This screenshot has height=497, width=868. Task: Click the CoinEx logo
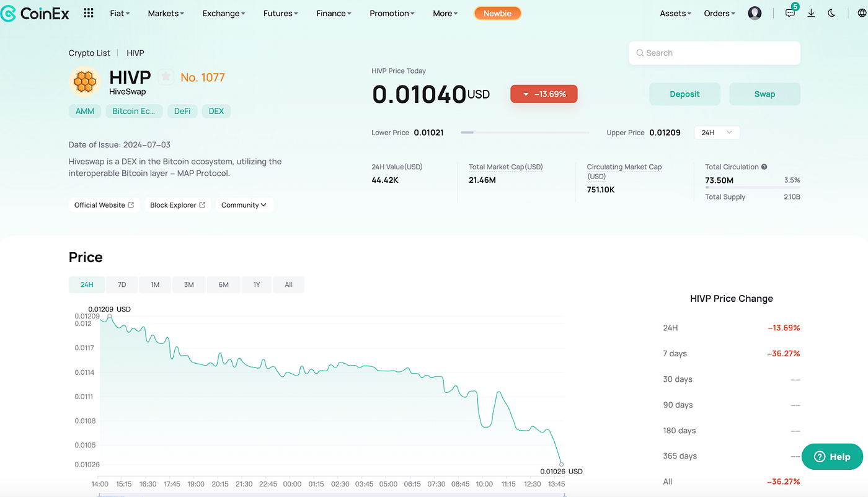(x=34, y=13)
